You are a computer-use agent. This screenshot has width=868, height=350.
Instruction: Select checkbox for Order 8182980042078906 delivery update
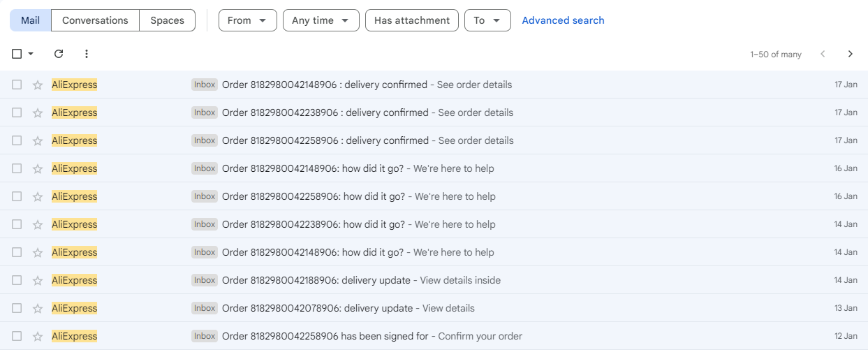tap(17, 308)
